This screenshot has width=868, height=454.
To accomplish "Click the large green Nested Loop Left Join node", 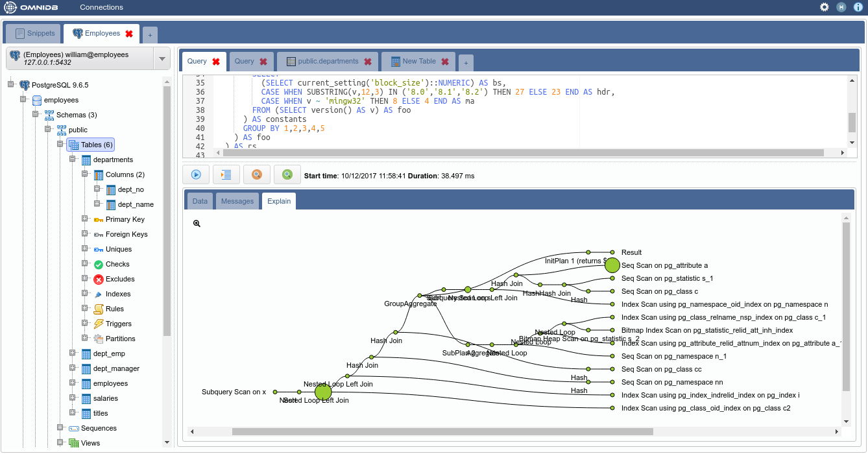I will 323,392.
